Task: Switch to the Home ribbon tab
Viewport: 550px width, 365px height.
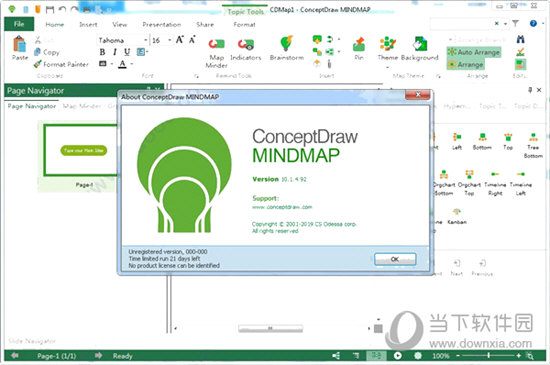Action: pos(55,24)
